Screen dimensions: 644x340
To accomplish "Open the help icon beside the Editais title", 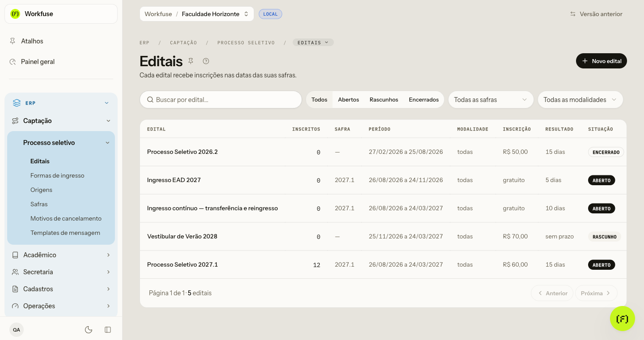I will coord(206,61).
